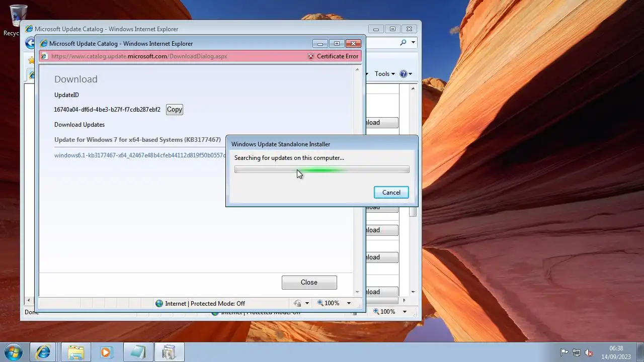
Task: Launch Windows Media Player from the taskbar
Action: tap(106, 352)
